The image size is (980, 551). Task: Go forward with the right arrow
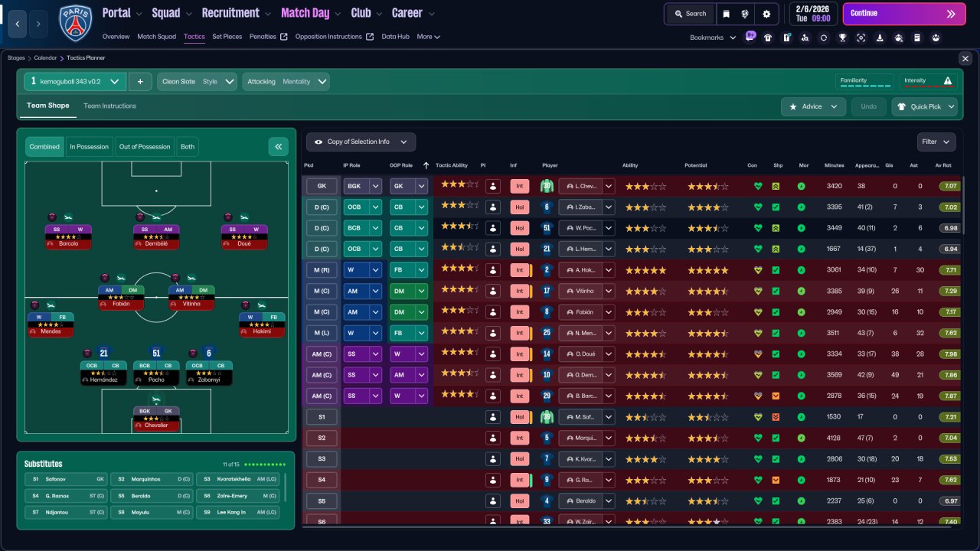pyautogui.click(x=38, y=24)
